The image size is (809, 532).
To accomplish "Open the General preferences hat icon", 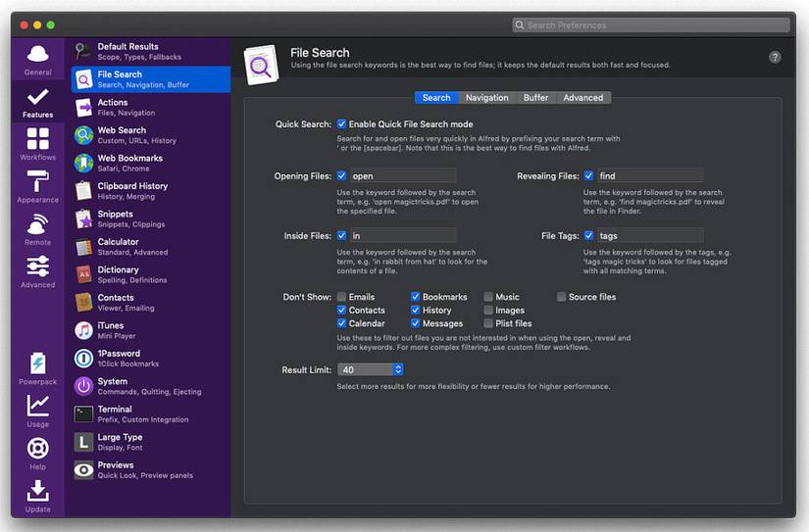I will click(x=37, y=54).
